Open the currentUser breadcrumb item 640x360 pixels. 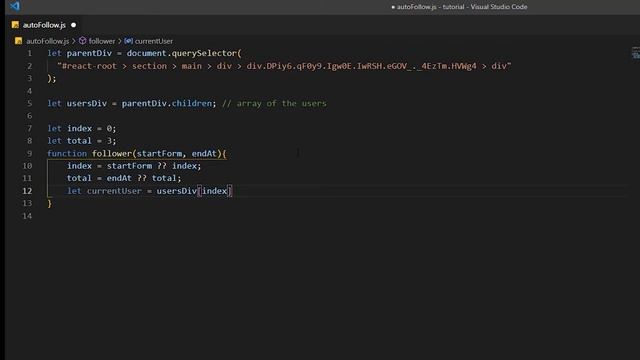point(153,41)
